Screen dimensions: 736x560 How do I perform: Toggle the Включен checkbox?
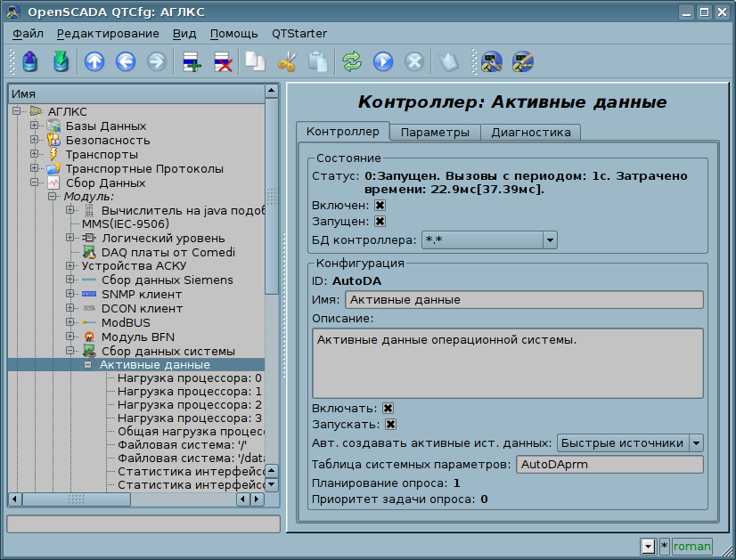380,205
